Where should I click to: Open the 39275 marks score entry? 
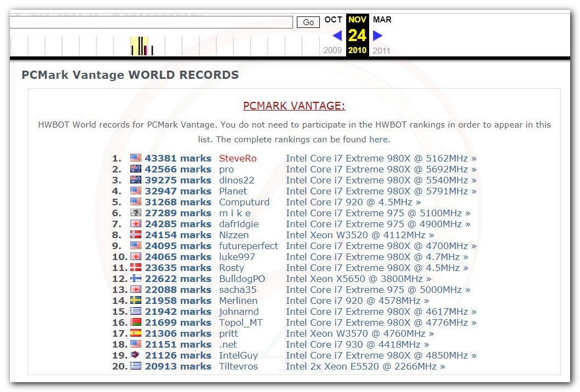178,180
